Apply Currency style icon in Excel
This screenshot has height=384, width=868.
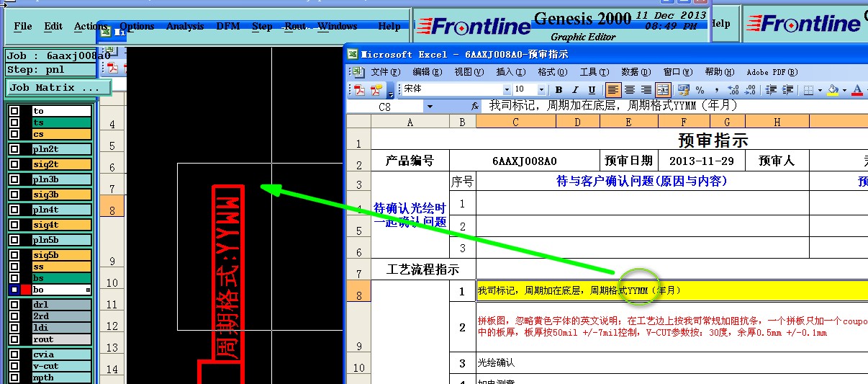tap(683, 90)
